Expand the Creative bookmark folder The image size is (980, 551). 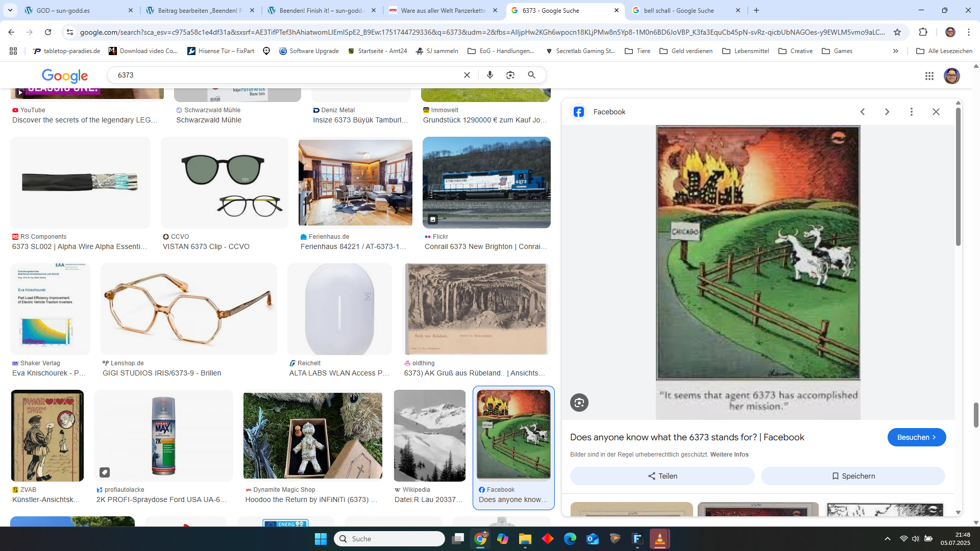[796, 51]
